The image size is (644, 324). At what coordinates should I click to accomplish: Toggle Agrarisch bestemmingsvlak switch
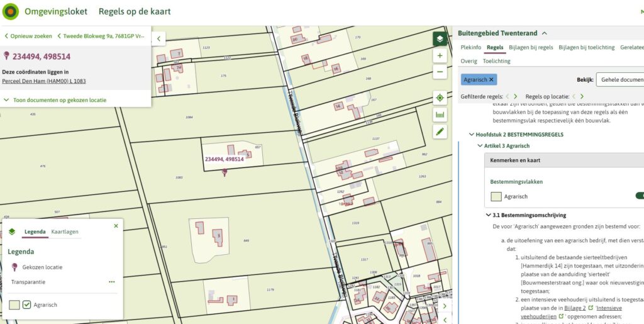[x=640, y=196]
